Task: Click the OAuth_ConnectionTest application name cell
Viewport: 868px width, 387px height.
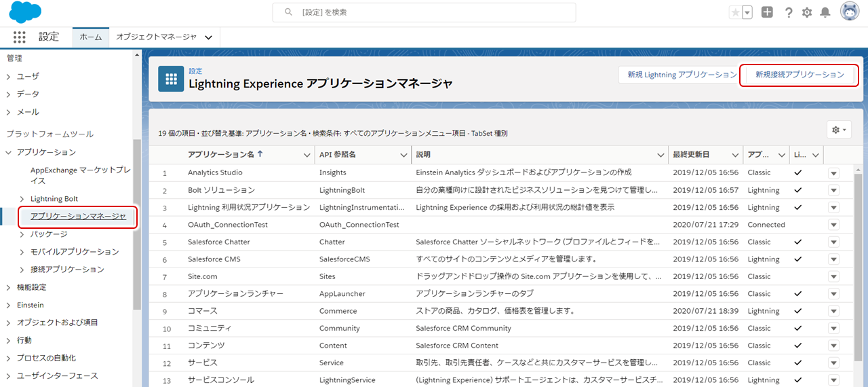Action: (228, 225)
